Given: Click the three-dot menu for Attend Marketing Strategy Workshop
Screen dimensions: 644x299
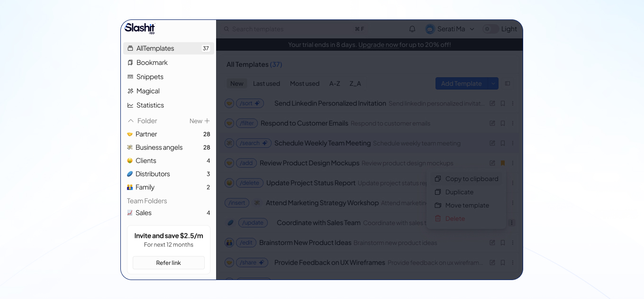Looking at the screenshot, I should (512, 203).
